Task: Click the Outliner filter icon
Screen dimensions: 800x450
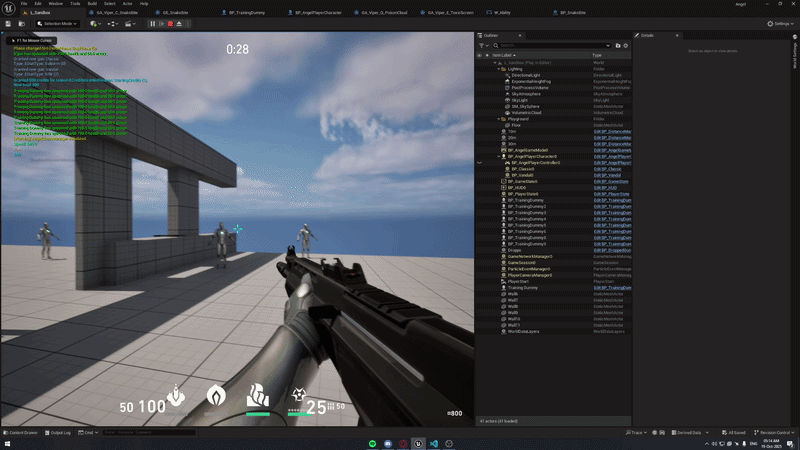Action: (482, 45)
